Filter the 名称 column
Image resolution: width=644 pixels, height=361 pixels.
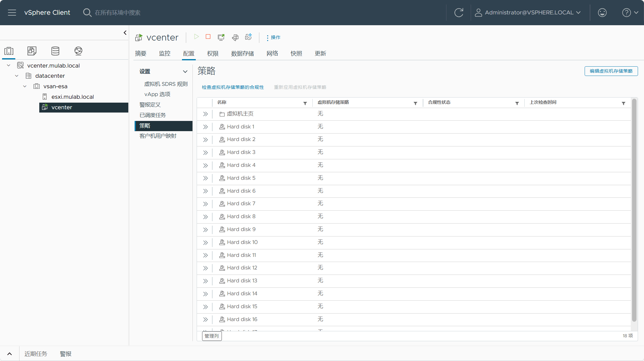(x=305, y=103)
